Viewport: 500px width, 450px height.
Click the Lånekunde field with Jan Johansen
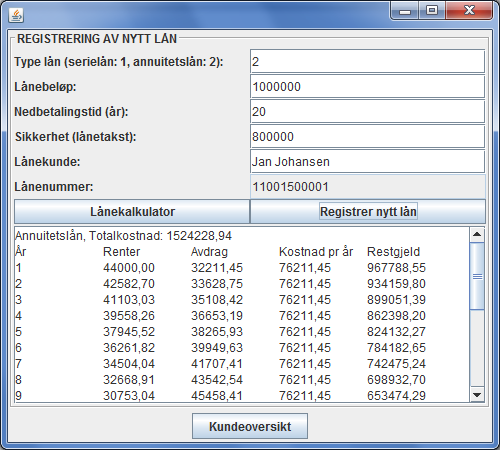(x=368, y=162)
